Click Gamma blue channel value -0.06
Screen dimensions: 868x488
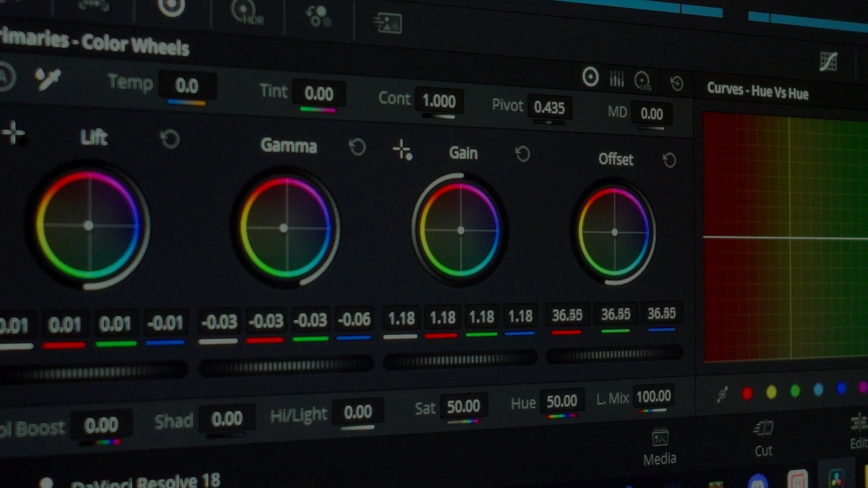click(x=354, y=319)
